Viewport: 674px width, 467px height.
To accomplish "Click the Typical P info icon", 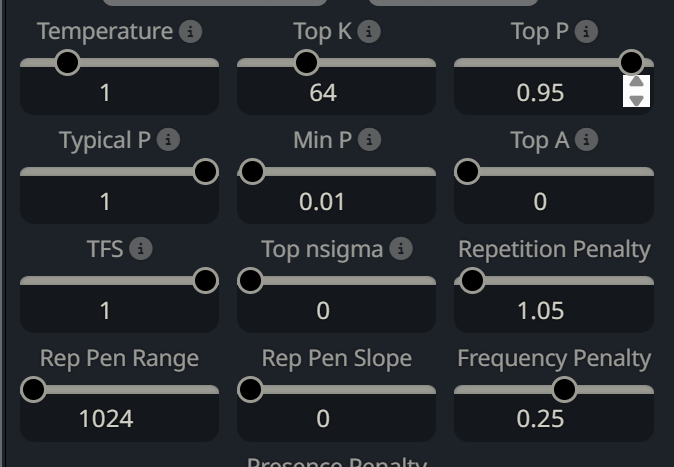I will 168,141.
